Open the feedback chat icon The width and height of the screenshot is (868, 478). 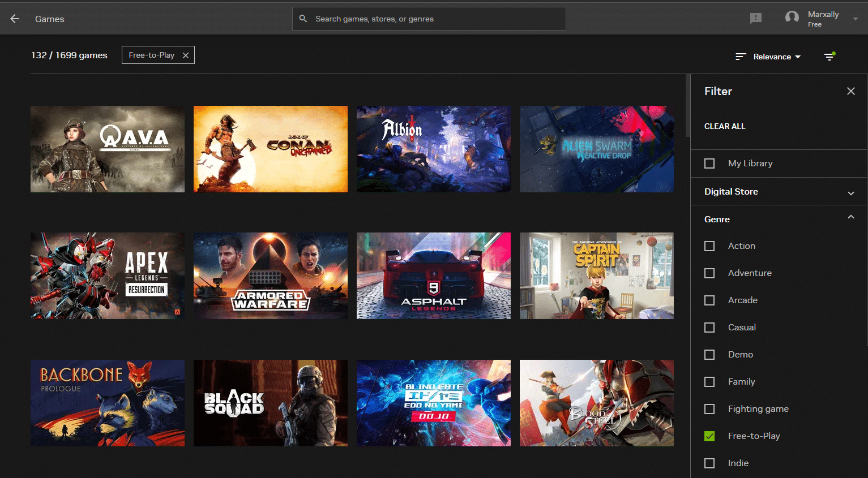tap(755, 18)
